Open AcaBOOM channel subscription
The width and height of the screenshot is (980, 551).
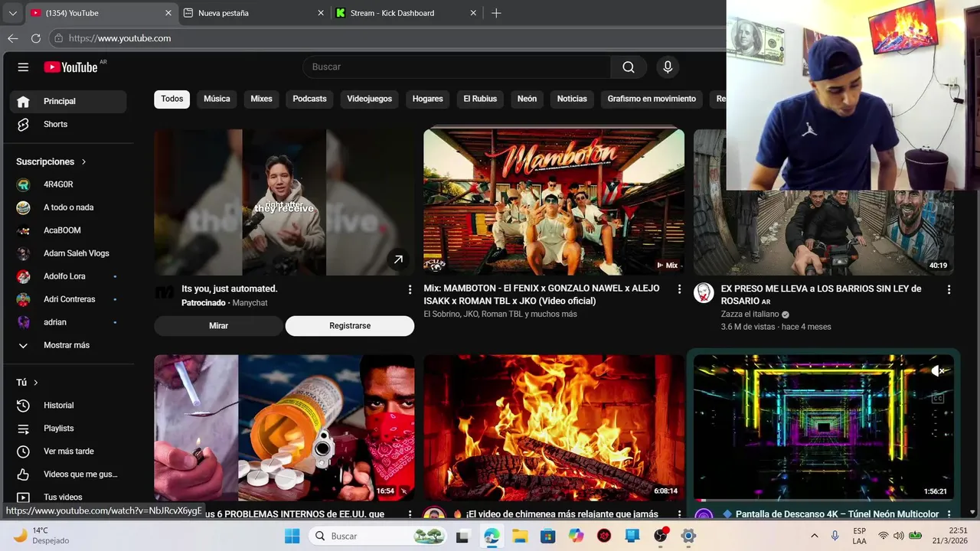[68, 230]
